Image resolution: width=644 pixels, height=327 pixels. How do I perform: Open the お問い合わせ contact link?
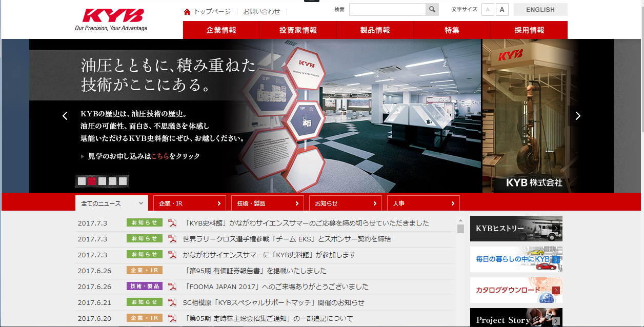[x=261, y=11]
